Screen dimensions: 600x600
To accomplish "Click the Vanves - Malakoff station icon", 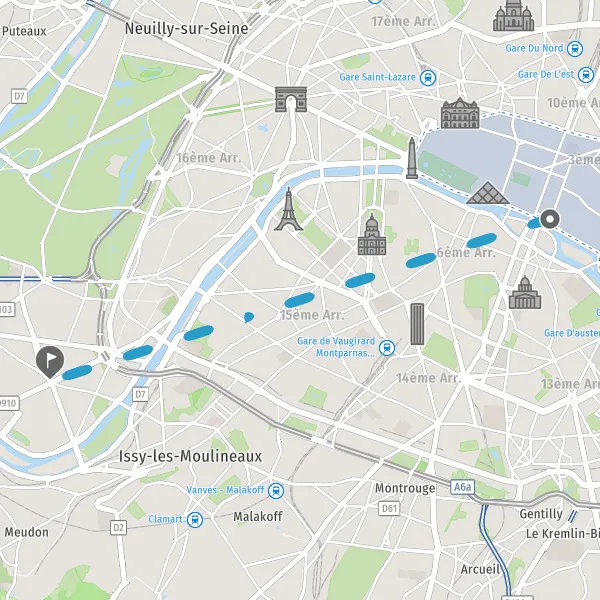I will (x=276, y=491).
